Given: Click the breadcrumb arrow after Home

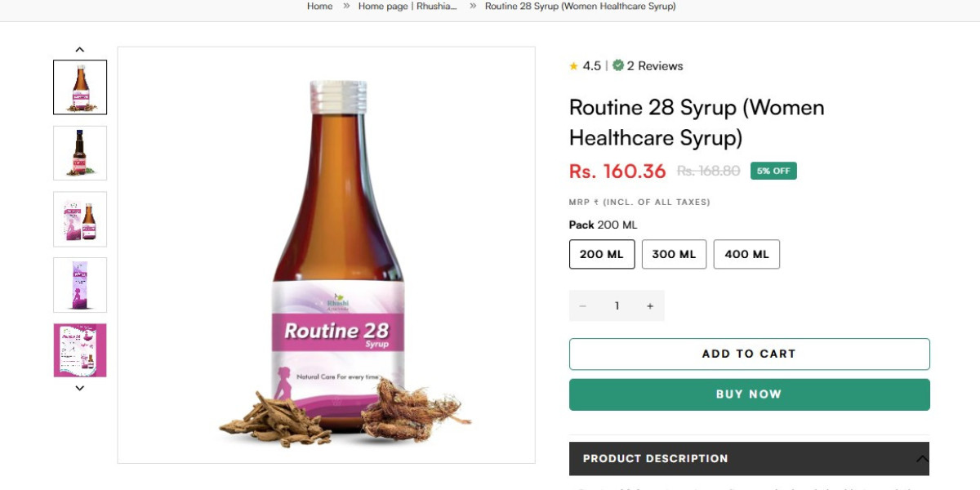Looking at the screenshot, I should [345, 6].
